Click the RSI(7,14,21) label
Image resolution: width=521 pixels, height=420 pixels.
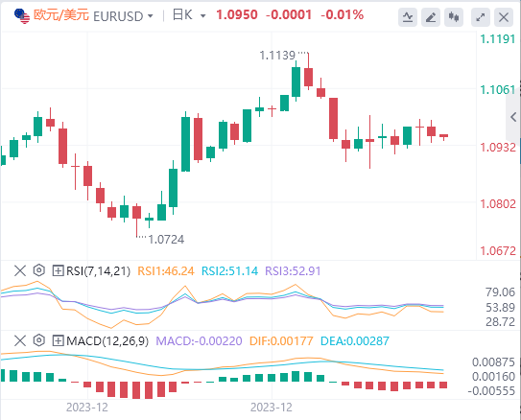point(99,271)
